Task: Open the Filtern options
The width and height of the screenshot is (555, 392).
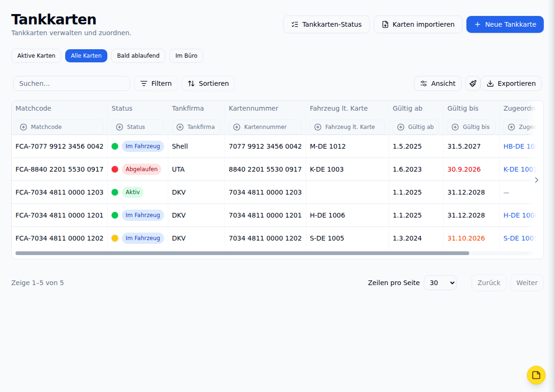Action: click(x=156, y=83)
